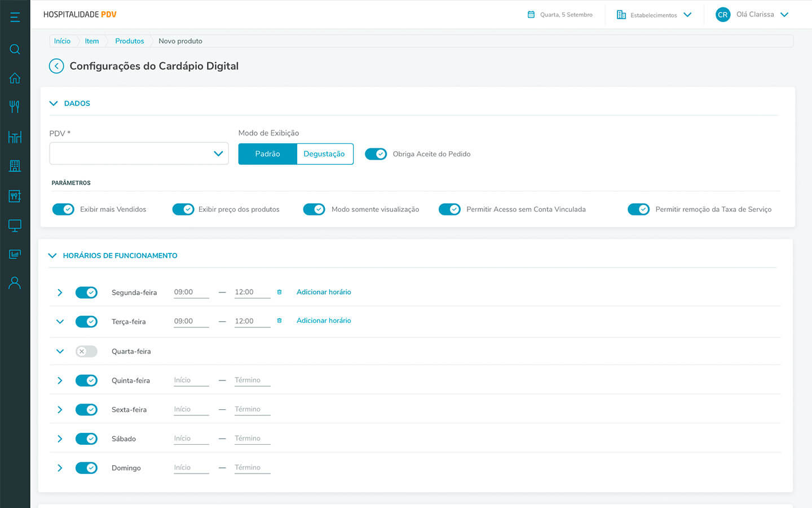Click the building icon in the sidebar
This screenshot has width=812, height=508.
pos(15,165)
